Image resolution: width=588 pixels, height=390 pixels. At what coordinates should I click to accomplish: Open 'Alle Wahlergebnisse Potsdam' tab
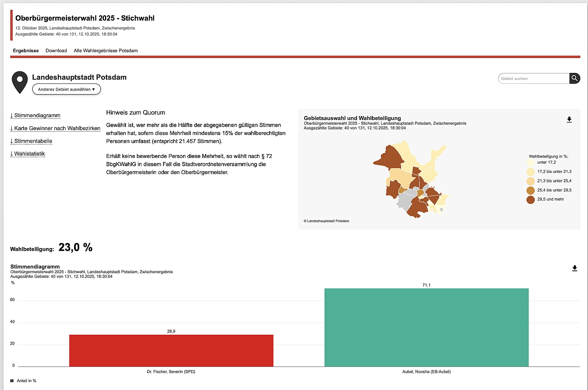click(105, 51)
